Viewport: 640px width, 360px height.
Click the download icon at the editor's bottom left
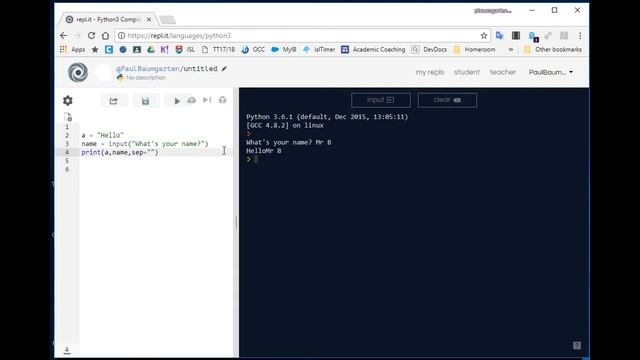[x=67, y=350]
